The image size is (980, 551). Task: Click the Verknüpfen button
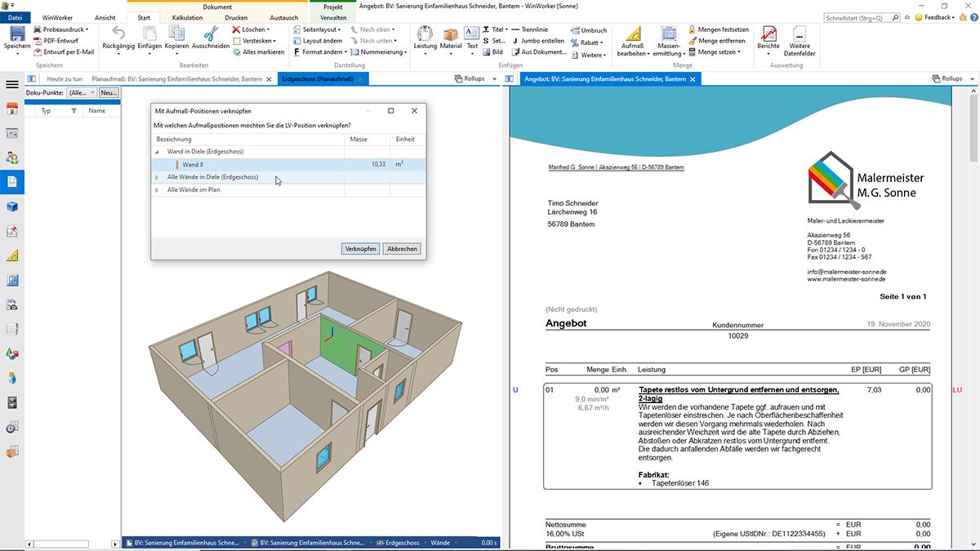coord(360,249)
